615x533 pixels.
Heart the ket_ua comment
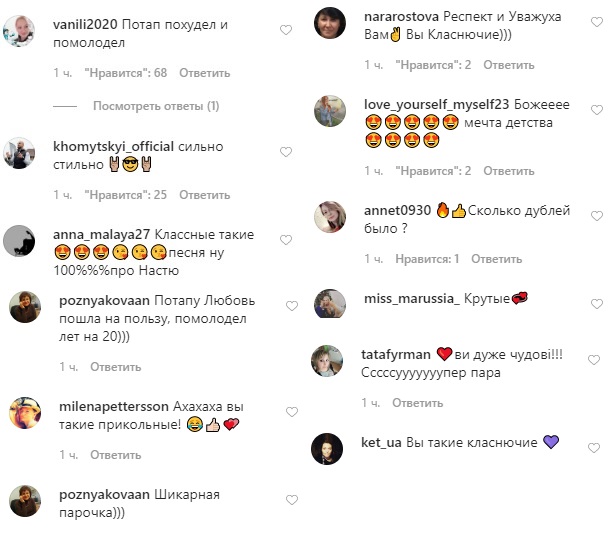(594, 448)
